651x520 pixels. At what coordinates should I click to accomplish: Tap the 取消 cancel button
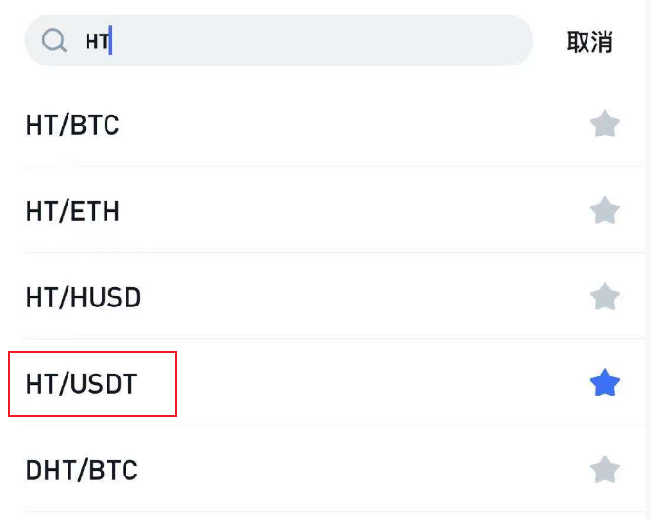[x=589, y=42]
